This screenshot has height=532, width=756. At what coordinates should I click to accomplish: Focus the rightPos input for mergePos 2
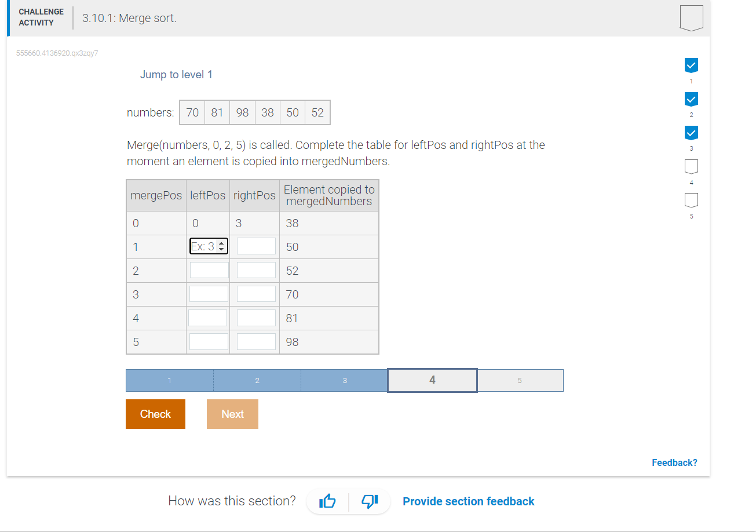256,270
